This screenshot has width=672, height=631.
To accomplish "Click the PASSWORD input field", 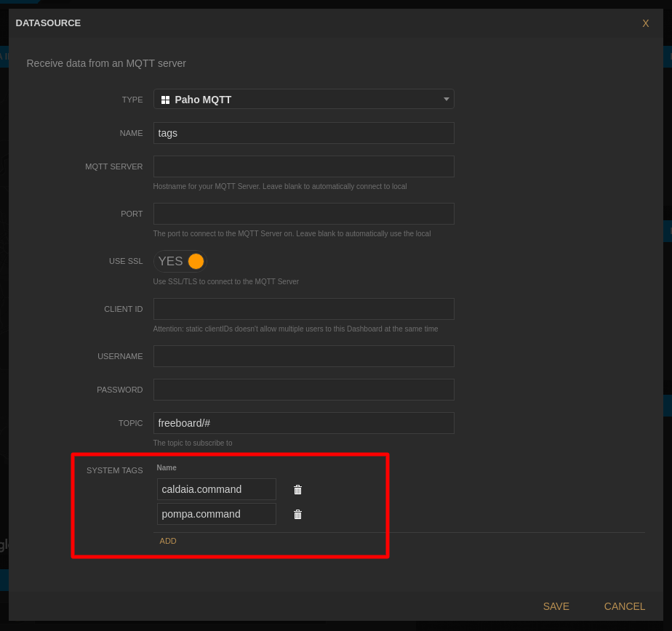I will [x=303, y=390].
